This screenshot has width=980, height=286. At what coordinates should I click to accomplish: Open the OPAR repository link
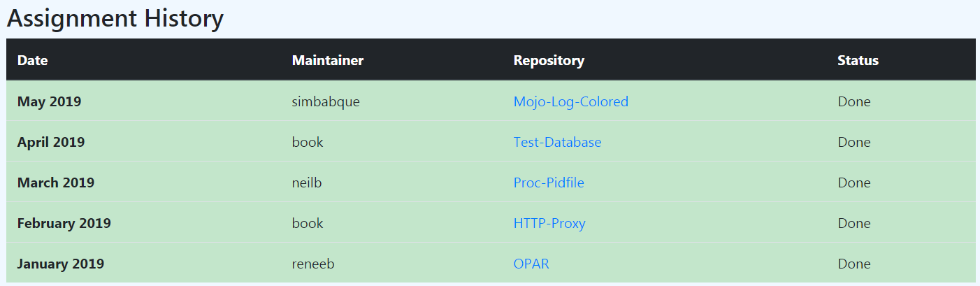(531, 264)
